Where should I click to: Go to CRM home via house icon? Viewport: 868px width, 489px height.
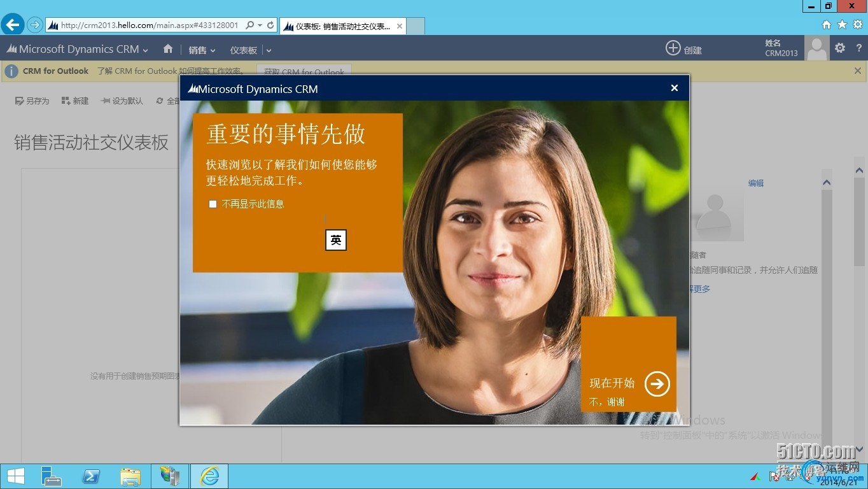coord(168,49)
